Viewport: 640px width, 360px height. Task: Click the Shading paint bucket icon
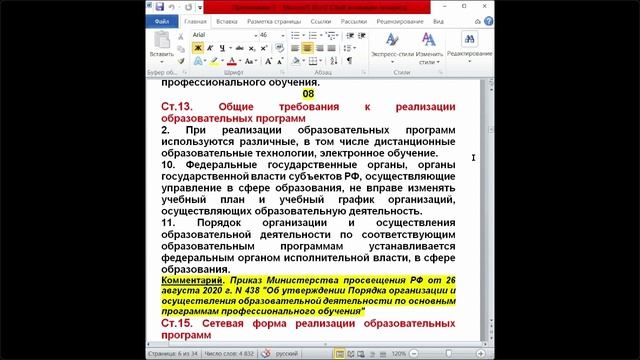[296, 61]
